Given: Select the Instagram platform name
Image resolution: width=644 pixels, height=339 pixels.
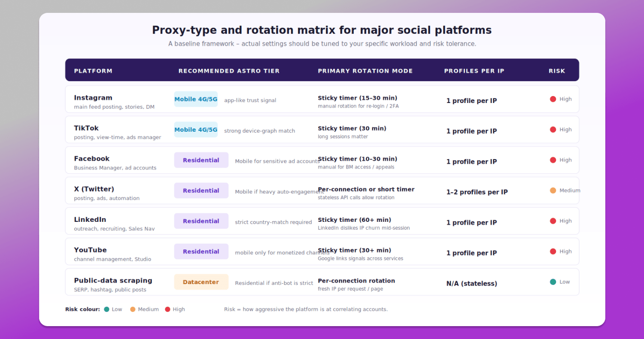Looking at the screenshot, I should 93,98.
